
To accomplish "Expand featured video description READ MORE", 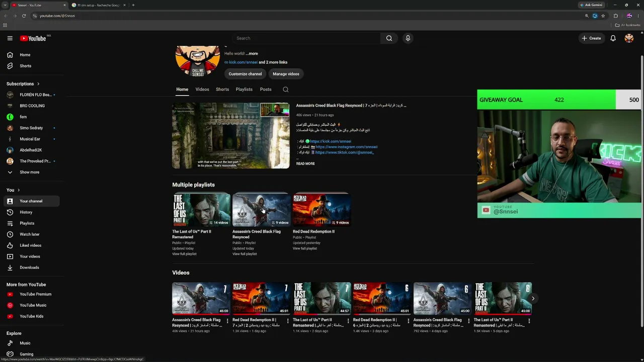I will [305, 163].
